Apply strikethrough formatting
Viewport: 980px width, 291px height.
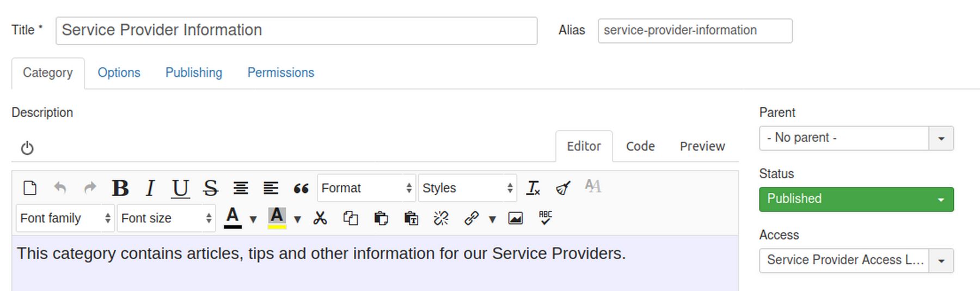(210, 188)
